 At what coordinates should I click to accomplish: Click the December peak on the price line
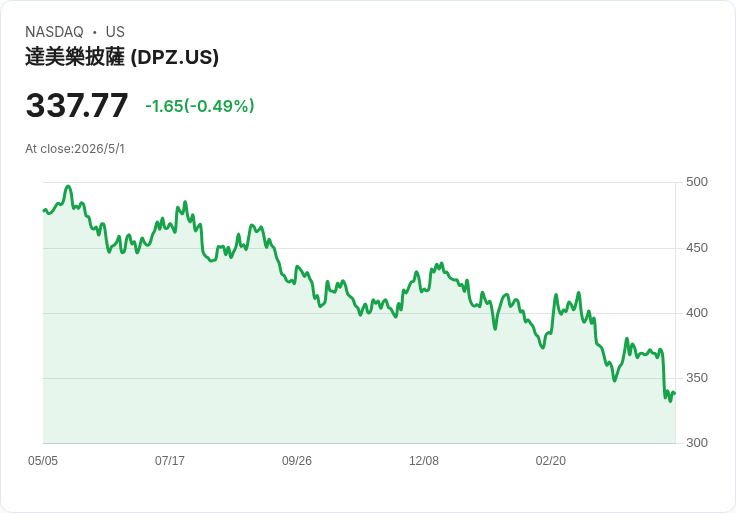(441, 264)
